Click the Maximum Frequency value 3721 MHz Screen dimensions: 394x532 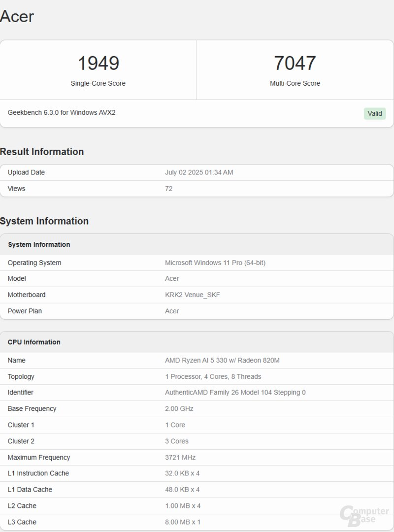click(180, 457)
